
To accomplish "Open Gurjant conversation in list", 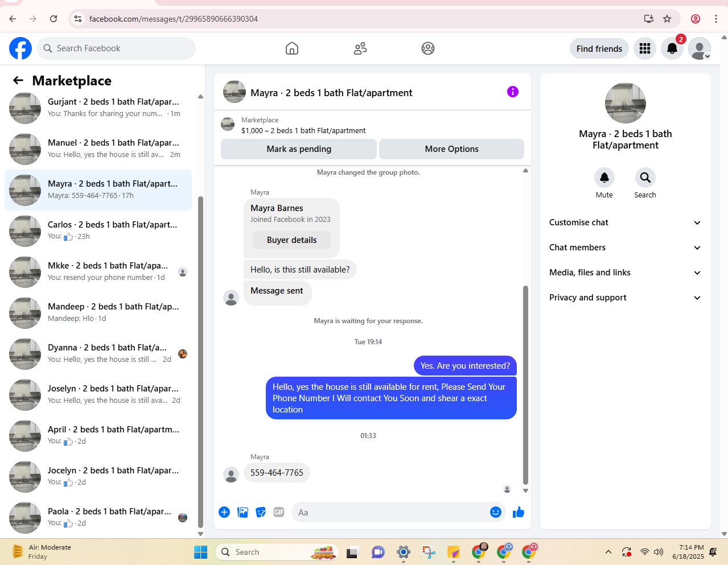I will click(98, 108).
